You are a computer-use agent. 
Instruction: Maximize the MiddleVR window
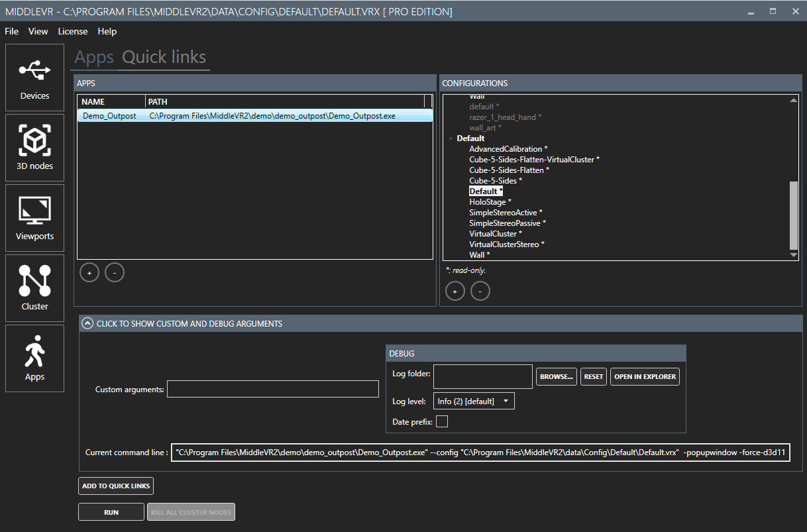(773, 12)
